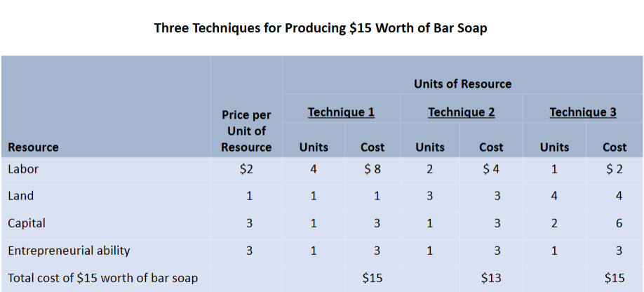Viewport: 644px width, 292px height.
Task: Select the "Units of Resource" header
Action: pyautogui.click(x=462, y=84)
